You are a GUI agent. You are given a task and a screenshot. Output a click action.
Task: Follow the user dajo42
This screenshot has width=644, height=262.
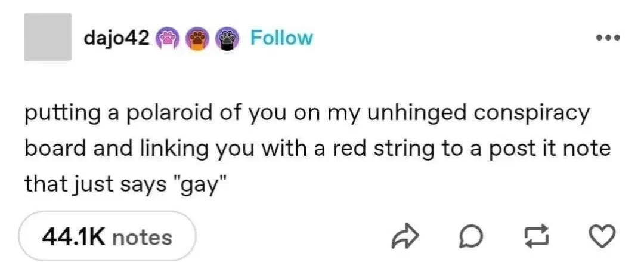click(281, 38)
